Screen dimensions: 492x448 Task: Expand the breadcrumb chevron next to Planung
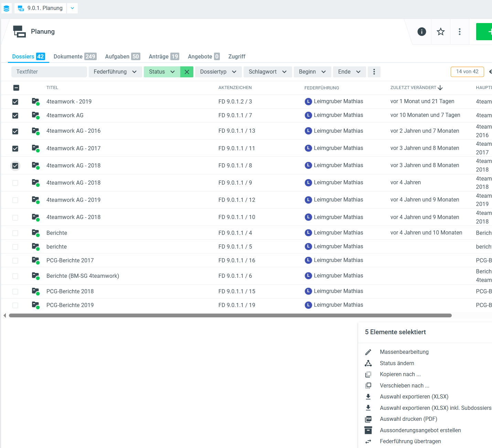(x=72, y=8)
